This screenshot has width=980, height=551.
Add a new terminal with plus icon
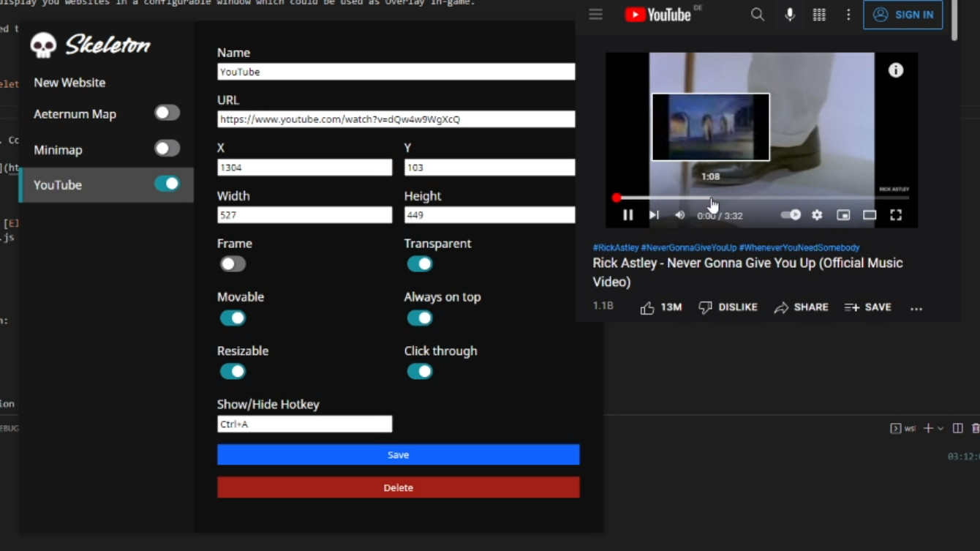[x=928, y=429]
